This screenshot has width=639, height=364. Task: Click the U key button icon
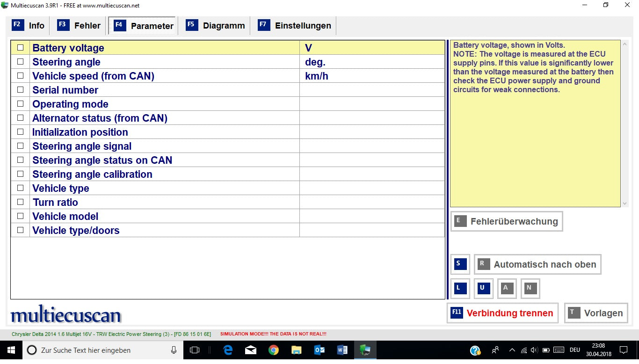(482, 288)
